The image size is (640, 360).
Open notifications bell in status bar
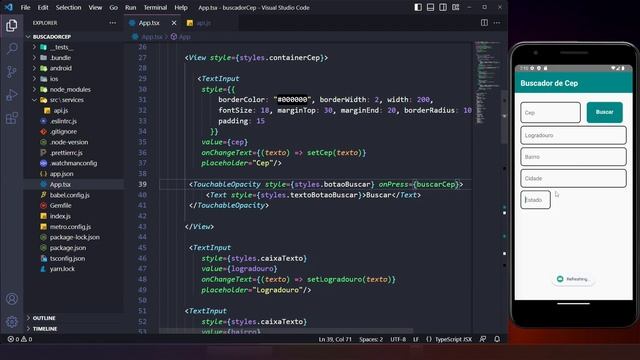497,339
